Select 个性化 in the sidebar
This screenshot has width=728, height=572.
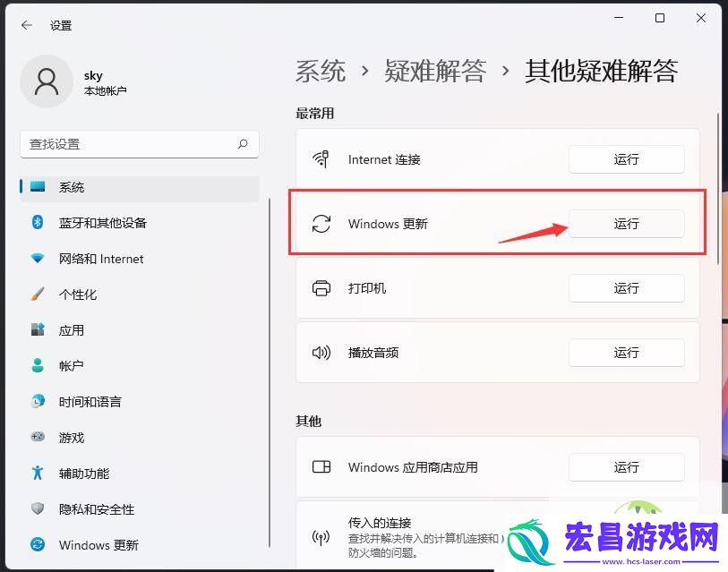140,295
